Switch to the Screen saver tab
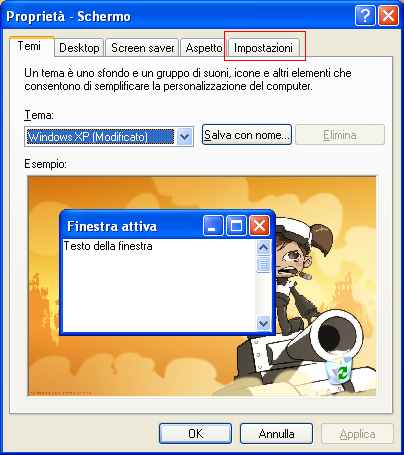 143,48
